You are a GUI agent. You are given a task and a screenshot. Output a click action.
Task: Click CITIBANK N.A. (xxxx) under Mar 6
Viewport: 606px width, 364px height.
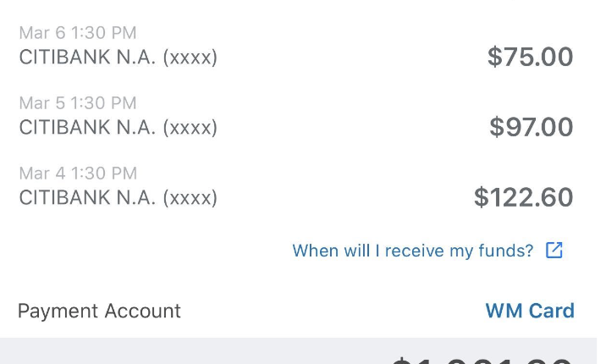click(118, 58)
